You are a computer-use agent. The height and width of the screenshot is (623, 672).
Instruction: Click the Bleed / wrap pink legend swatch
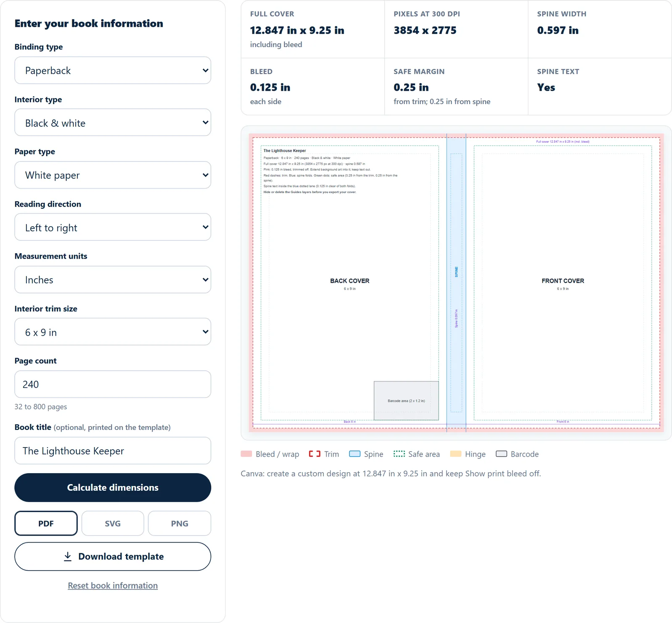[x=247, y=454]
